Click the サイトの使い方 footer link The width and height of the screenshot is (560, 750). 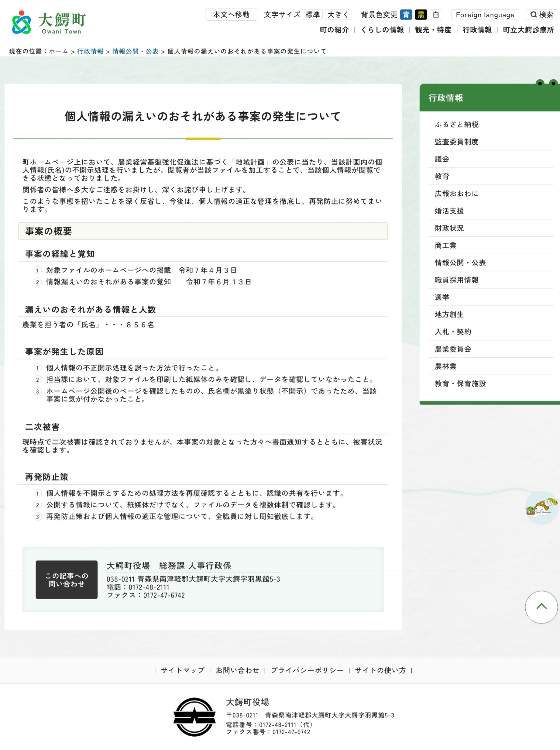[380, 670]
